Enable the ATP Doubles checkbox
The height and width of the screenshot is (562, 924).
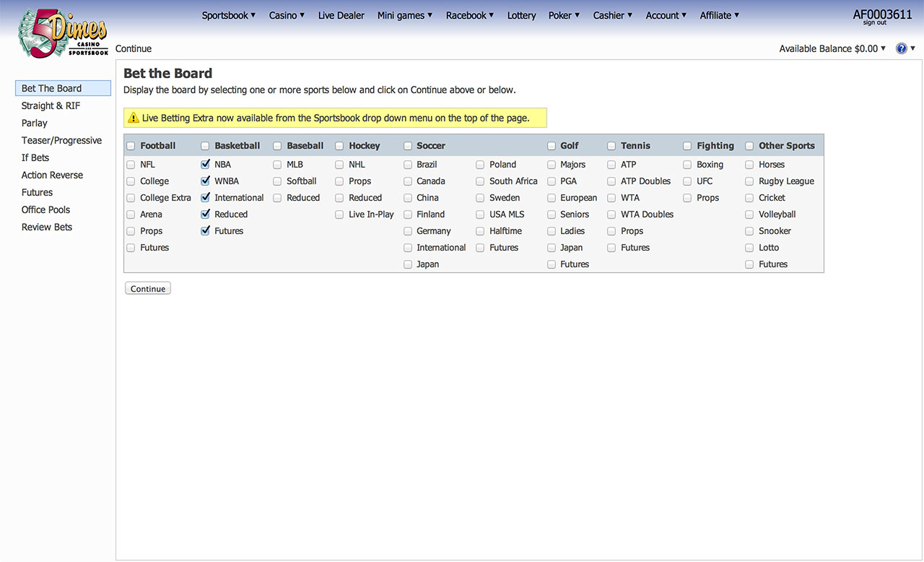pyautogui.click(x=612, y=181)
